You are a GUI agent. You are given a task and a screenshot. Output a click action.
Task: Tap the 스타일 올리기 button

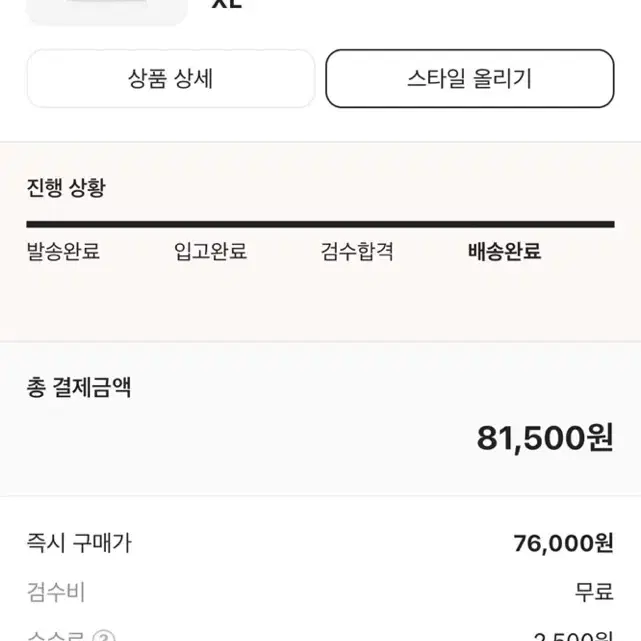point(470,78)
